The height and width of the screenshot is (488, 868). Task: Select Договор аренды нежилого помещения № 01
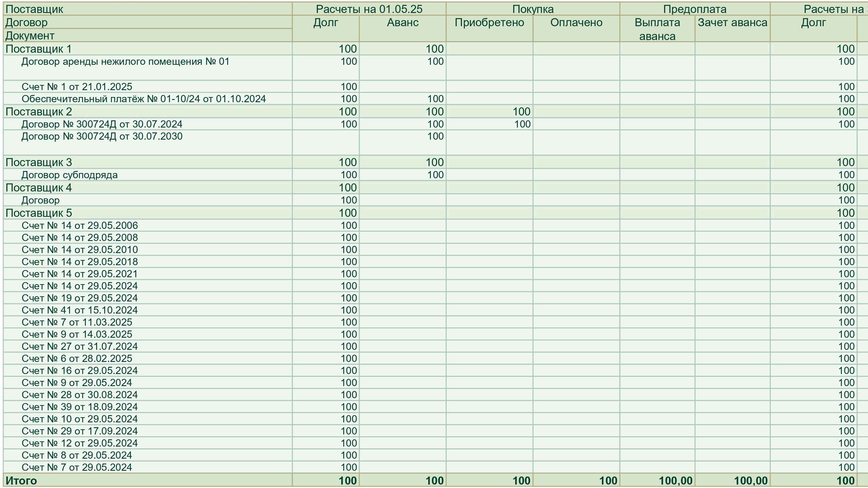coord(125,62)
